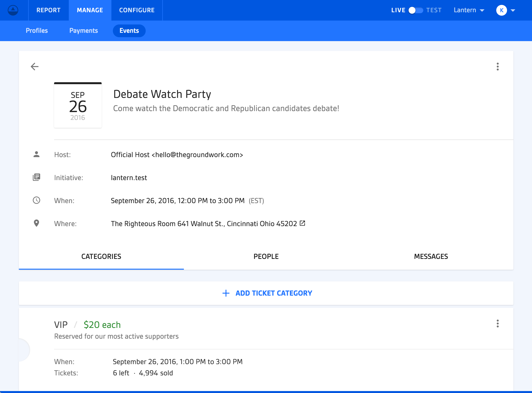Open address external link icon
This screenshot has height=393, width=532.
pyautogui.click(x=302, y=223)
